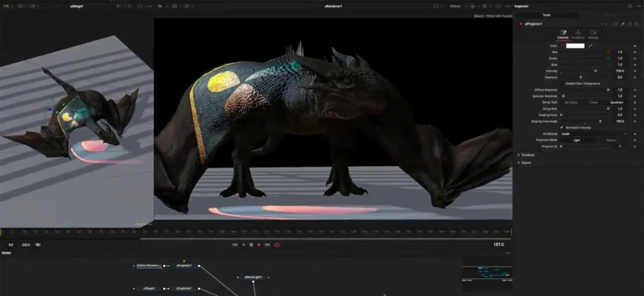
Task: Toggle the red loop playback icon
Action: pyautogui.click(x=278, y=245)
